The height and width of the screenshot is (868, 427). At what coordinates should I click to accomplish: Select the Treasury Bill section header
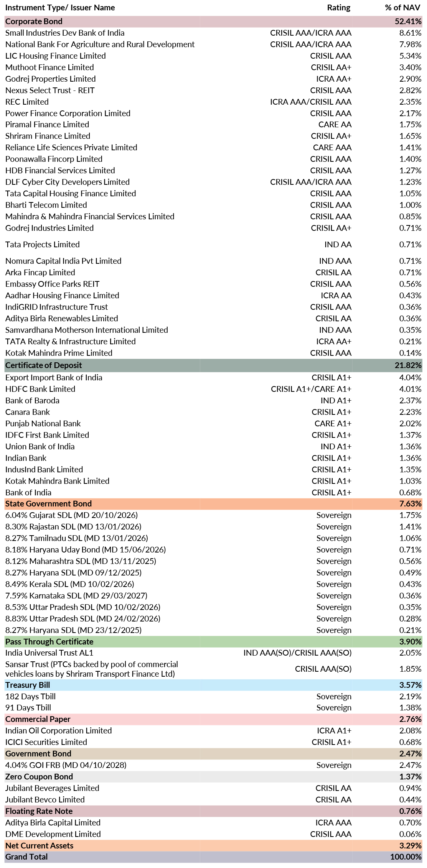point(213,685)
